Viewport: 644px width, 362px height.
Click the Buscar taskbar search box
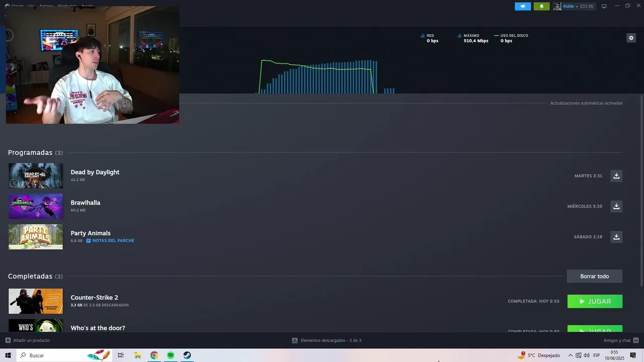pos(65,355)
